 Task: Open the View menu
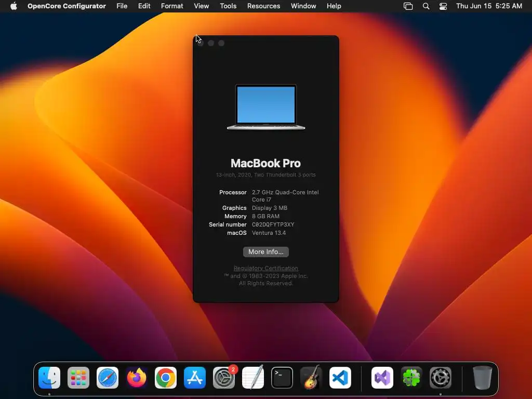point(201,6)
